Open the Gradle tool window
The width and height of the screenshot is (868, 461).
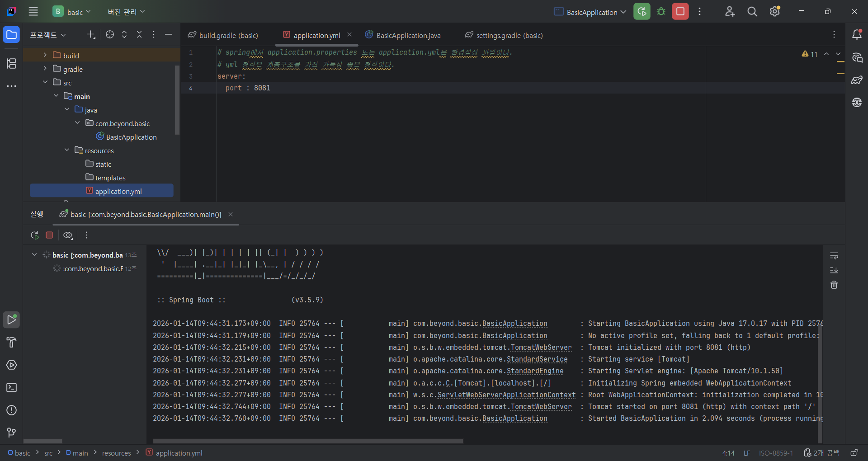click(857, 80)
